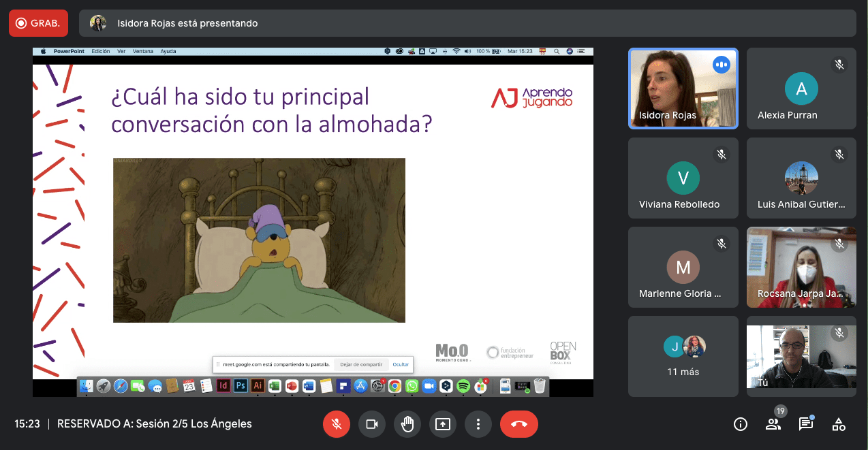Open the Ver menu
The image size is (868, 450).
[121, 51]
